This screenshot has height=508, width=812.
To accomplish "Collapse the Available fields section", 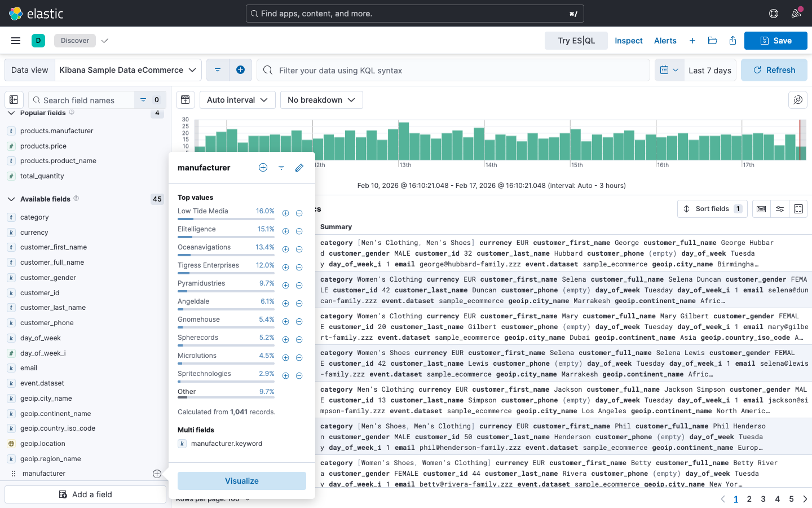I will (11, 199).
